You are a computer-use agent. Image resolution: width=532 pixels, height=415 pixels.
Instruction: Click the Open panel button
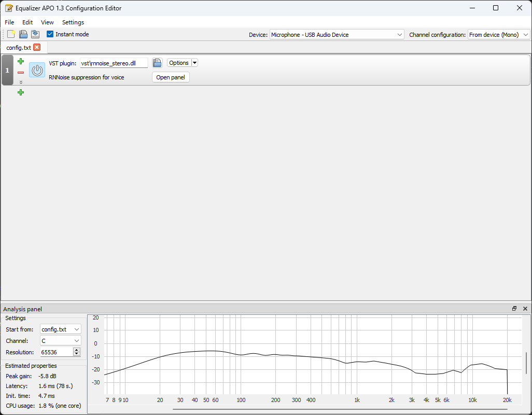[171, 77]
